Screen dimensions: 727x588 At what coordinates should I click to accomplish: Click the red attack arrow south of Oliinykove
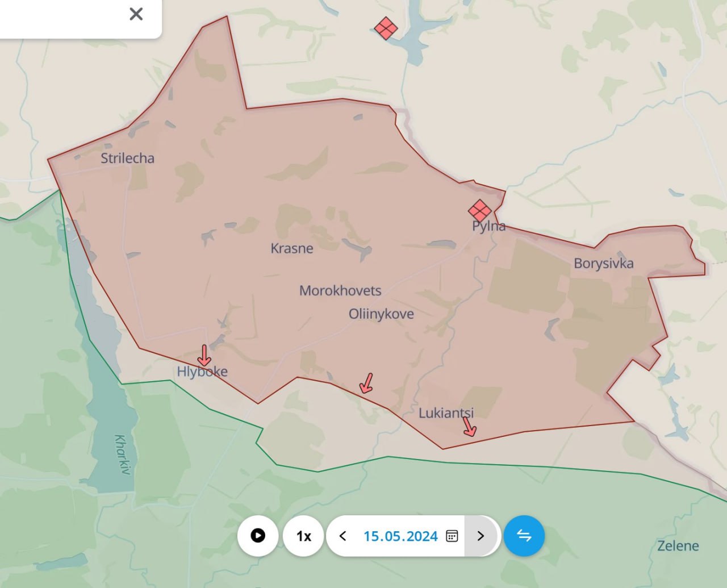click(x=367, y=383)
